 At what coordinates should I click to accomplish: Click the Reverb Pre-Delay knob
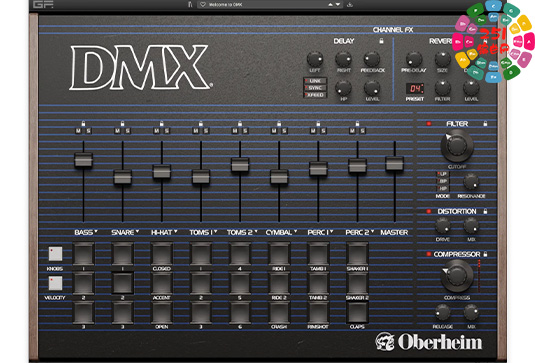[x=414, y=59]
